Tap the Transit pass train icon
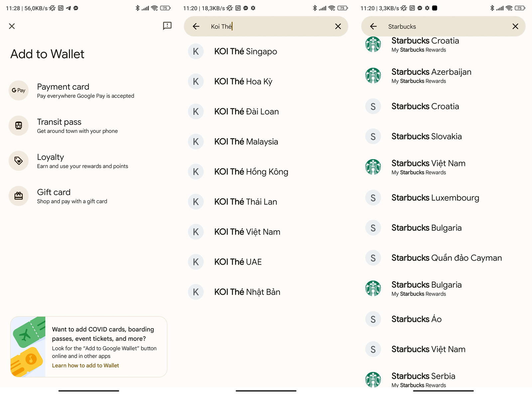Screen dimensions: 532x394 click(x=19, y=125)
